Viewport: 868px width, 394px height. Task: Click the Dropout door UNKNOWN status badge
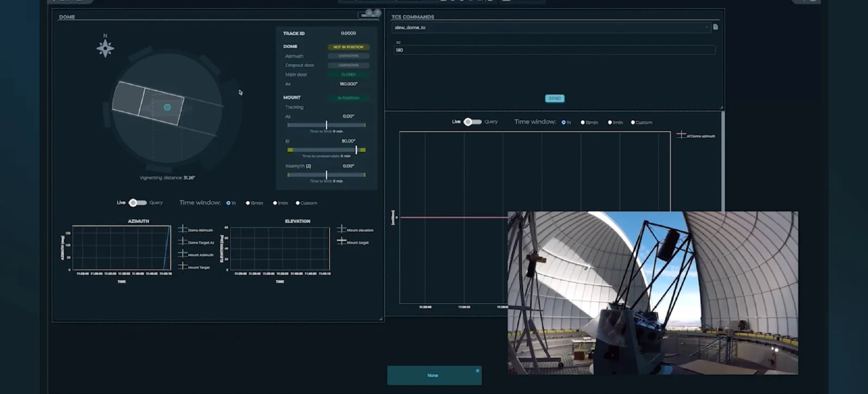point(348,65)
